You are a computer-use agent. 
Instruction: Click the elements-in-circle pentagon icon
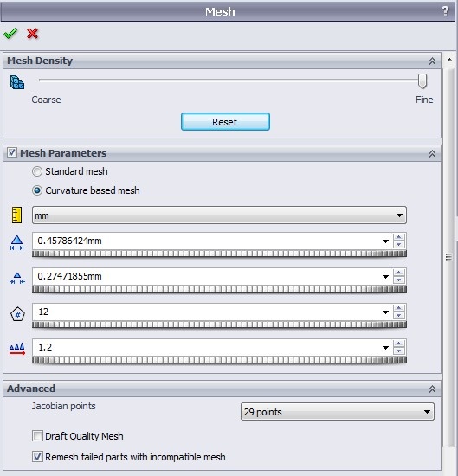(17, 314)
